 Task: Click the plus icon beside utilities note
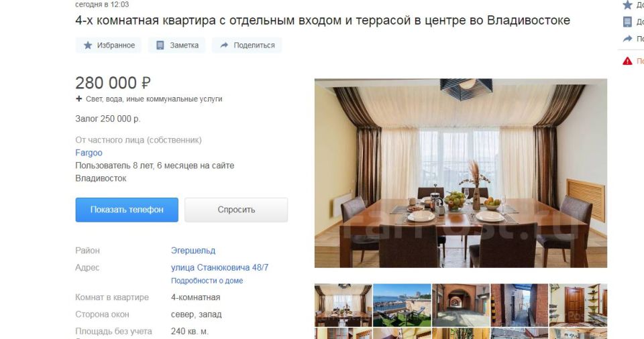click(x=79, y=98)
